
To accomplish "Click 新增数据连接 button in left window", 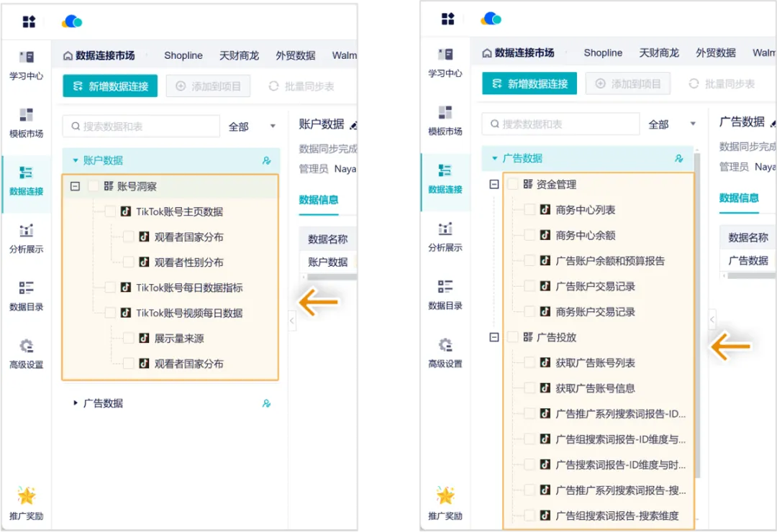I will (x=110, y=86).
